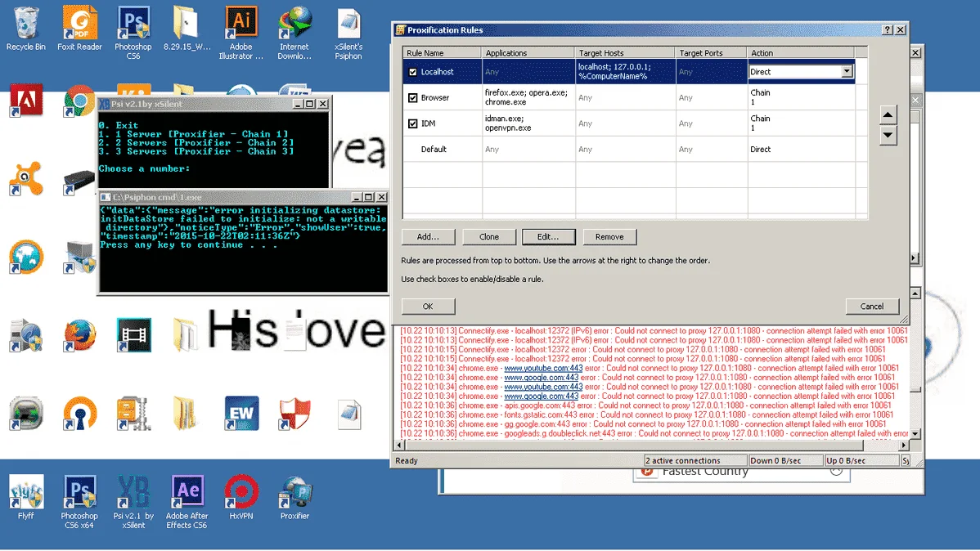Image resolution: width=980 pixels, height=551 pixels.
Task: Click the Add... button
Action: pyautogui.click(x=428, y=237)
